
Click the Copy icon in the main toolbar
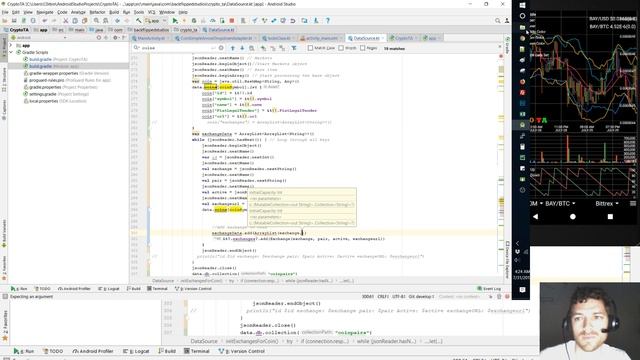pyautogui.click(x=75, y=20)
